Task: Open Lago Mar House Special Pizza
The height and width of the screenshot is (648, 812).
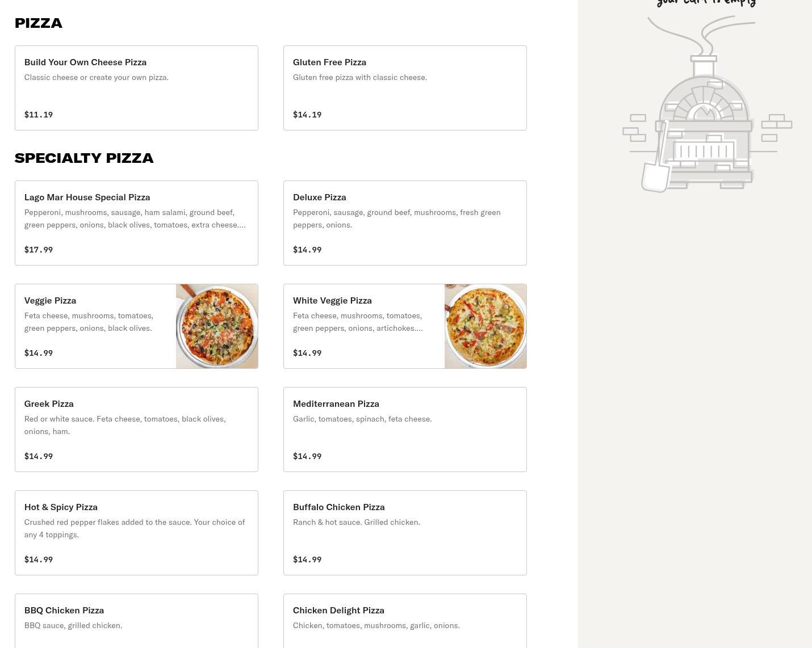Action: point(136,222)
